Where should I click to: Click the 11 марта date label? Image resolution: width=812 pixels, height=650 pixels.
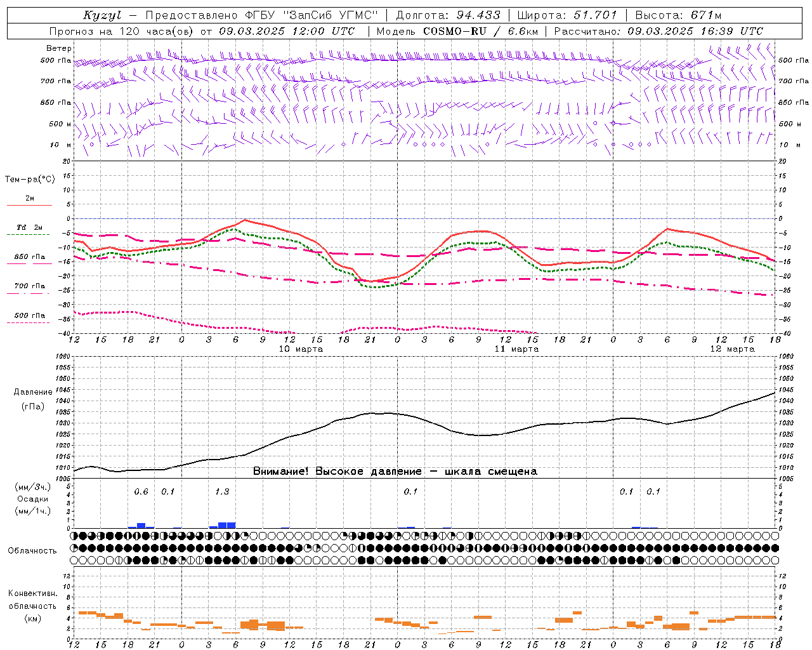[516, 349]
